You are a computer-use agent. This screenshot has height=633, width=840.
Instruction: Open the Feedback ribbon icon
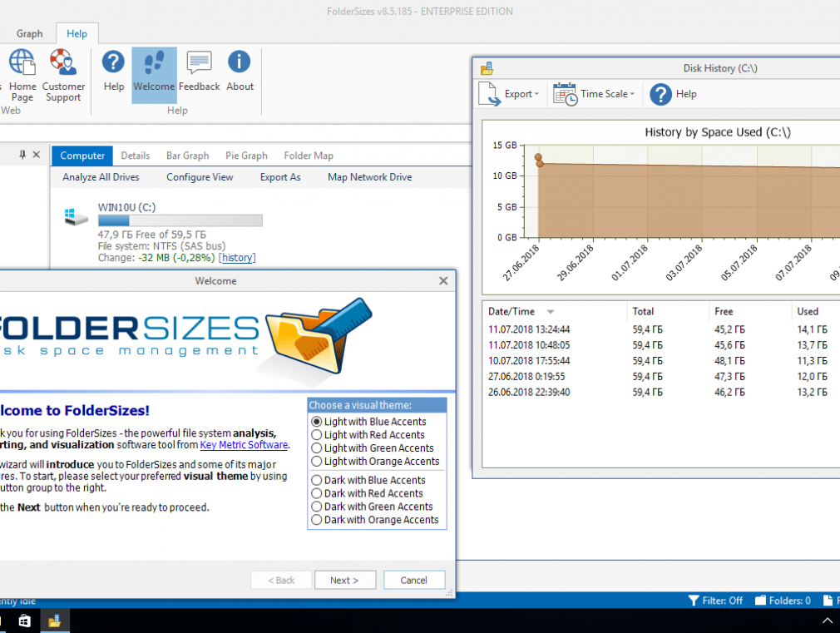click(x=200, y=62)
